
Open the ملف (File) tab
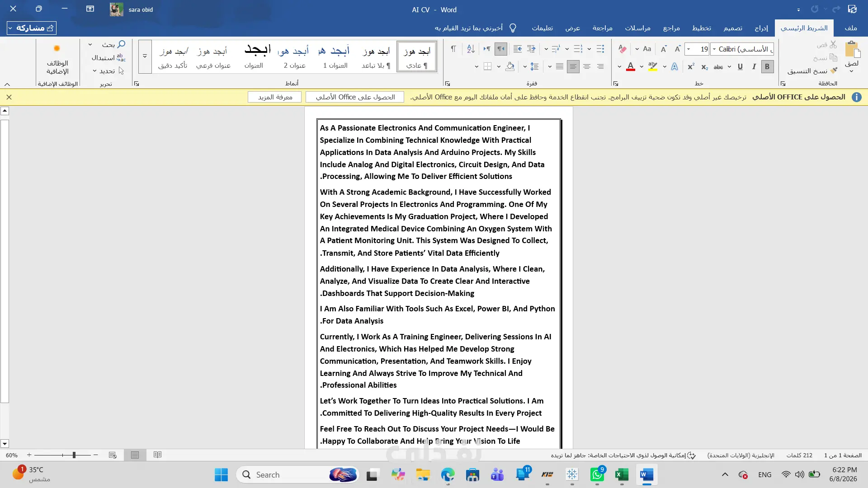851,28
